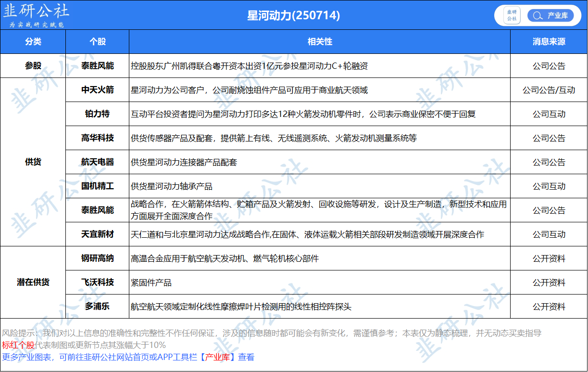
Task: Click the magnifier icon in 产业库 button
Action: pos(536,15)
